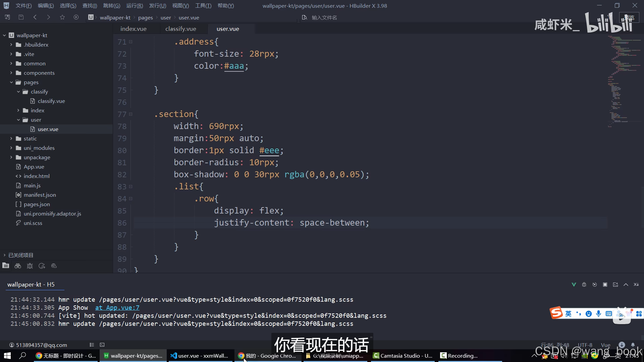Toggle Sogou English/Chinese mode button

(x=568, y=314)
